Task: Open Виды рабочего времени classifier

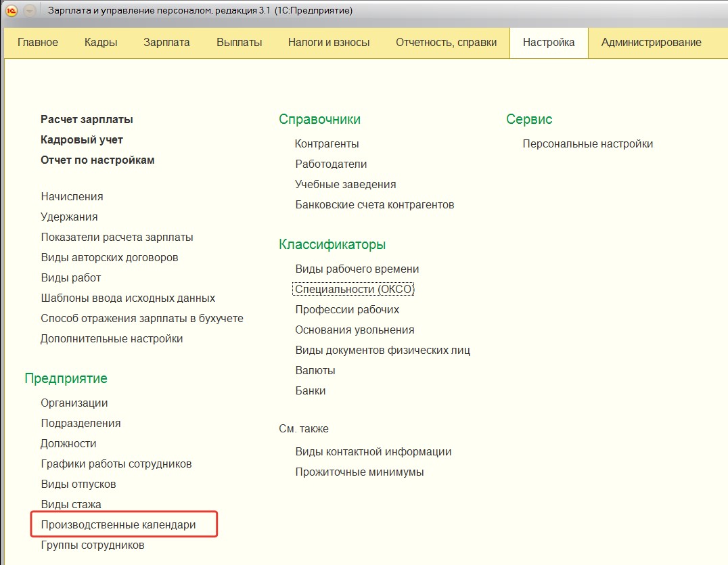Action: pos(357,269)
